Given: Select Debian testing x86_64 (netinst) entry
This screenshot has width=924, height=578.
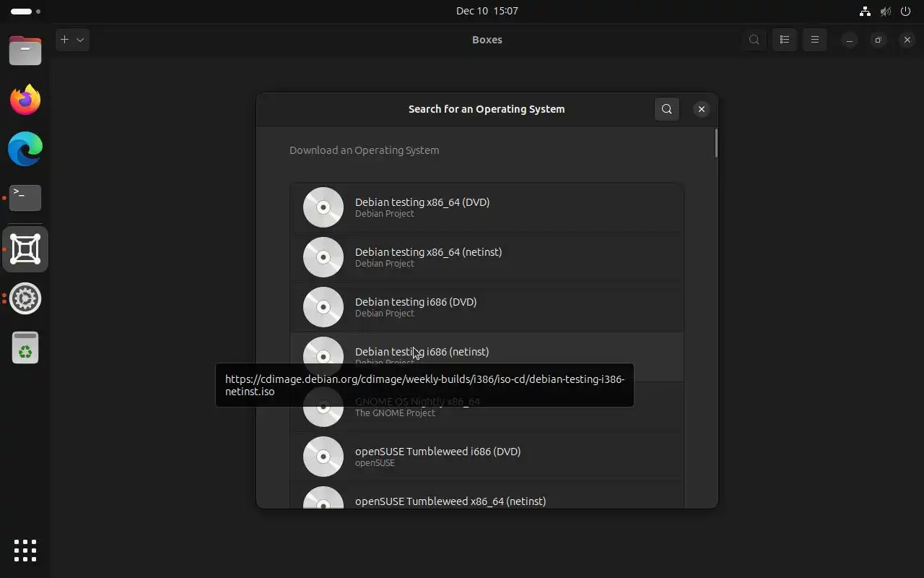Looking at the screenshot, I should pyautogui.click(x=487, y=257).
